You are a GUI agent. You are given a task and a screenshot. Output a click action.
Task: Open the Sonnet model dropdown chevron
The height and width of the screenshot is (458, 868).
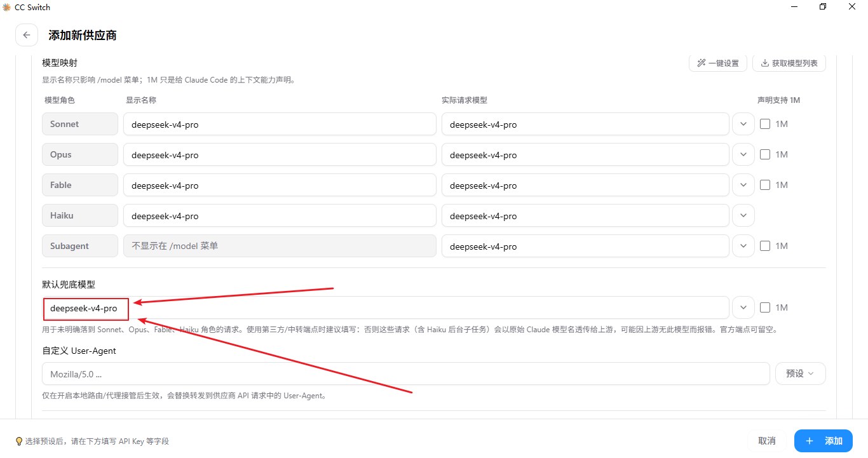(743, 125)
